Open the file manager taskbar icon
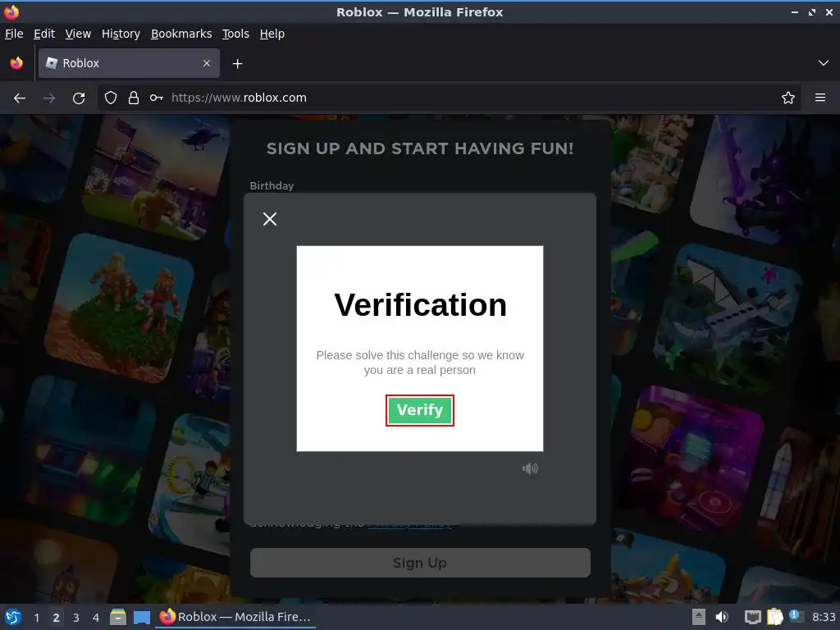Screen dimensions: 840x630 click(x=118, y=617)
